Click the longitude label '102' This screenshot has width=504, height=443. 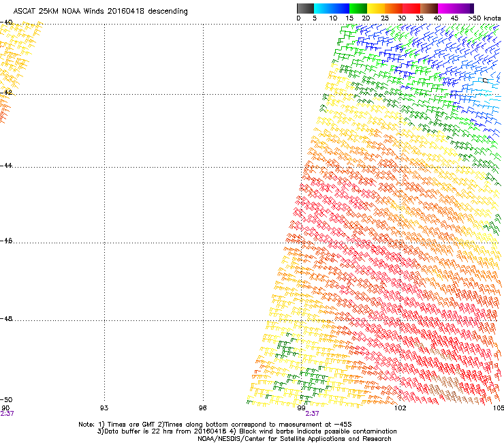point(400,408)
